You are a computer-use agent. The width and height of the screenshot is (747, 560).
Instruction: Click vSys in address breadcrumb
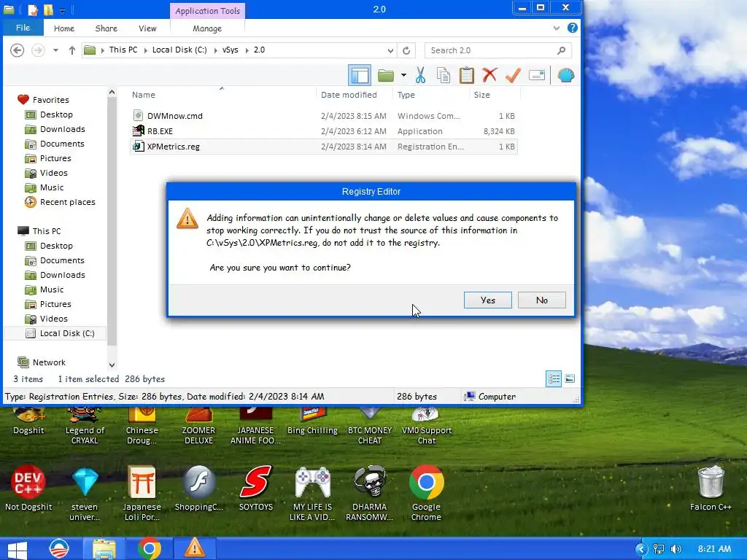[x=230, y=50]
